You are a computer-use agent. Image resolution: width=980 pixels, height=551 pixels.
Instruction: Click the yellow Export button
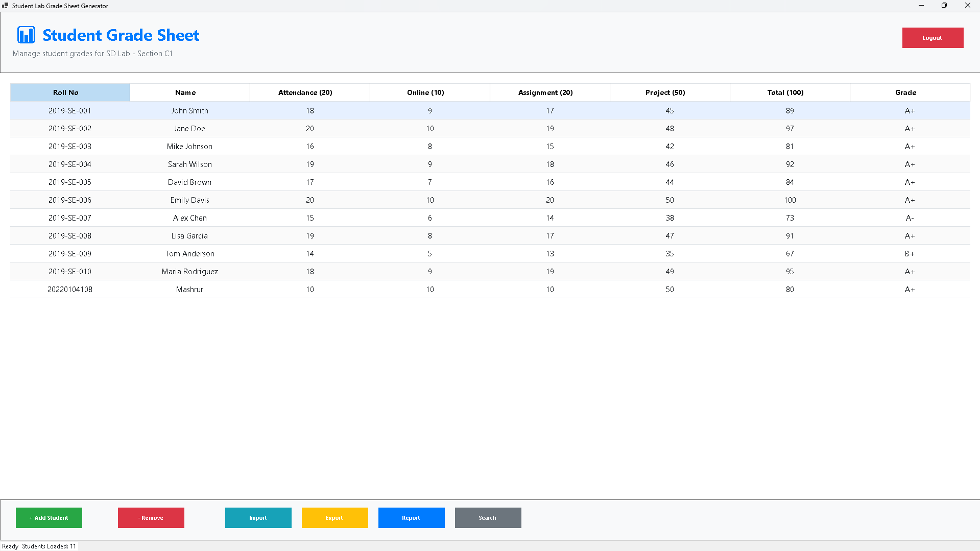[x=335, y=518]
